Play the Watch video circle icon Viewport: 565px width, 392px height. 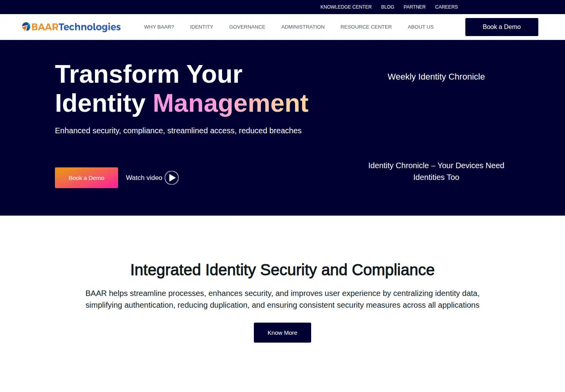click(171, 178)
